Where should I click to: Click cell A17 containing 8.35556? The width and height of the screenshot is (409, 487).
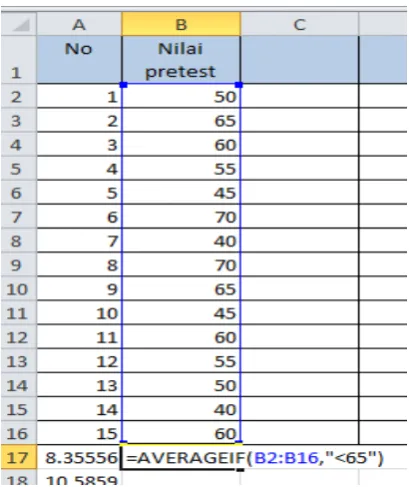point(79,457)
